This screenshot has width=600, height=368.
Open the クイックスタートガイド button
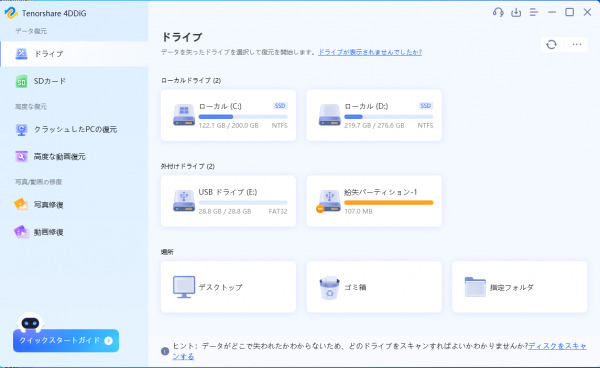[66, 340]
